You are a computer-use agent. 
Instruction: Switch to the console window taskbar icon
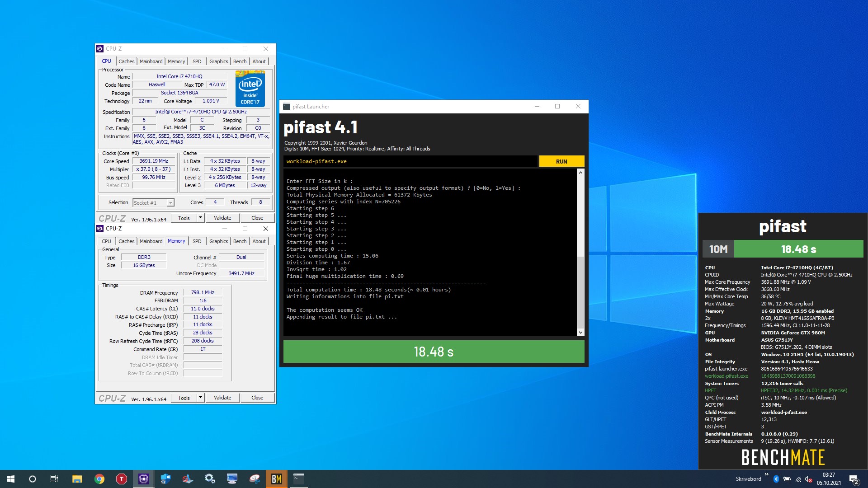tap(299, 479)
